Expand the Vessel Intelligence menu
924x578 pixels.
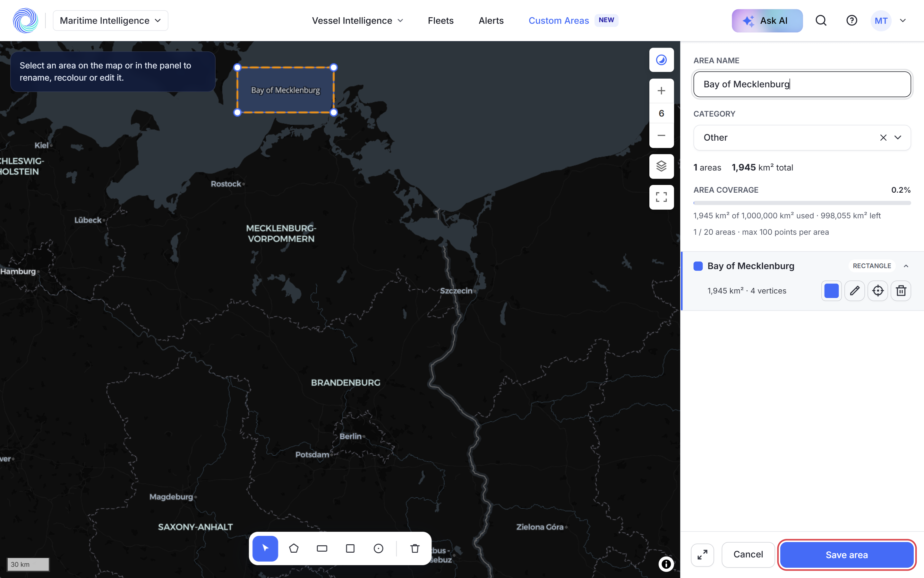point(357,21)
